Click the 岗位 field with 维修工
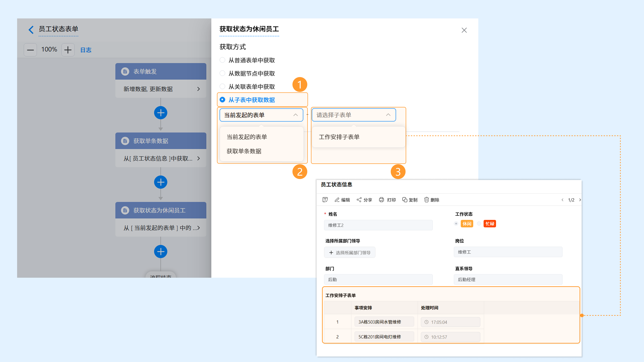The image size is (644, 362). (x=508, y=252)
